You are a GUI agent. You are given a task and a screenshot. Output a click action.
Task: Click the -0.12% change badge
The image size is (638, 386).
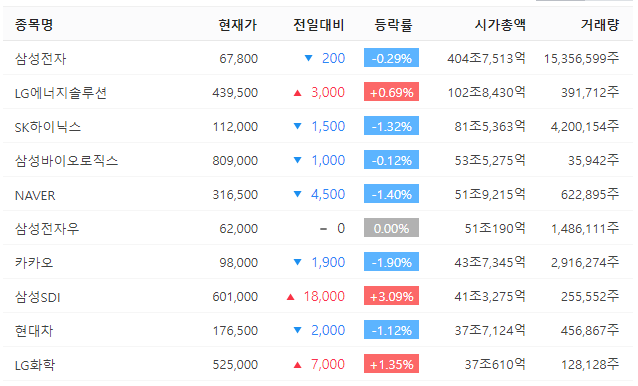pos(391,160)
